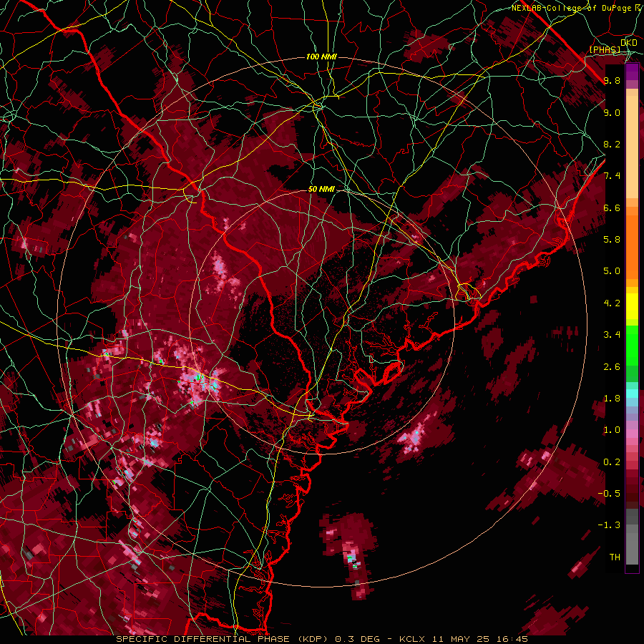Image resolution: width=644 pixels, height=644 pixels.
Task: Click the 5.8 value on the scale
Action: (612, 239)
